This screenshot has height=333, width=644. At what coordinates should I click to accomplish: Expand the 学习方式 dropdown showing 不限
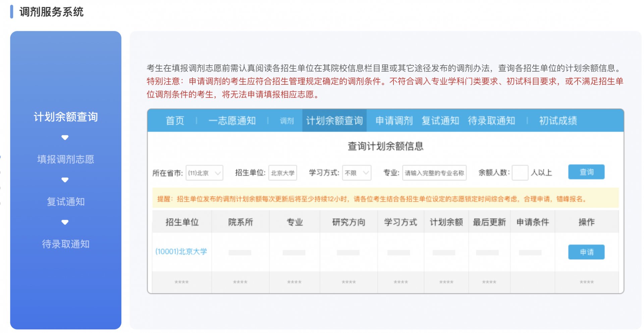[357, 173]
